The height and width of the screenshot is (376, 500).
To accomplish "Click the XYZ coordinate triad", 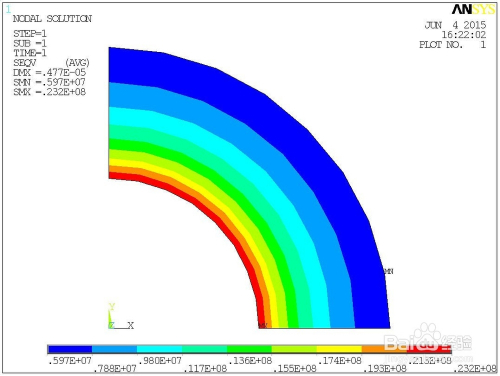I will [x=121, y=316].
